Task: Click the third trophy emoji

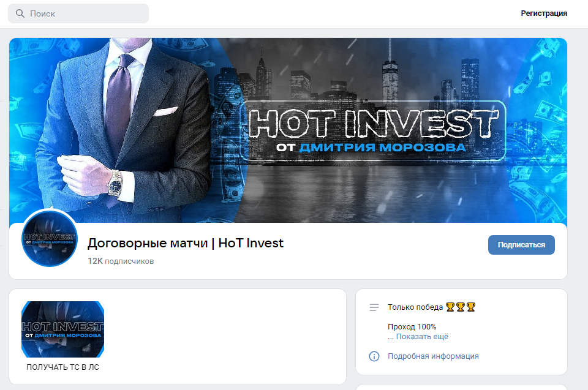Action: [471, 307]
